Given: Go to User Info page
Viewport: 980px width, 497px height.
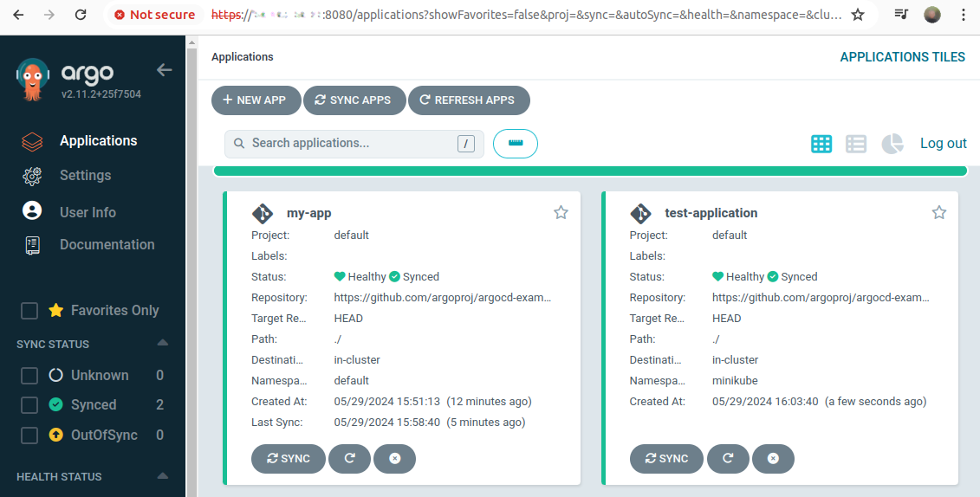Looking at the screenshot, I should click(x=88, y=212).
